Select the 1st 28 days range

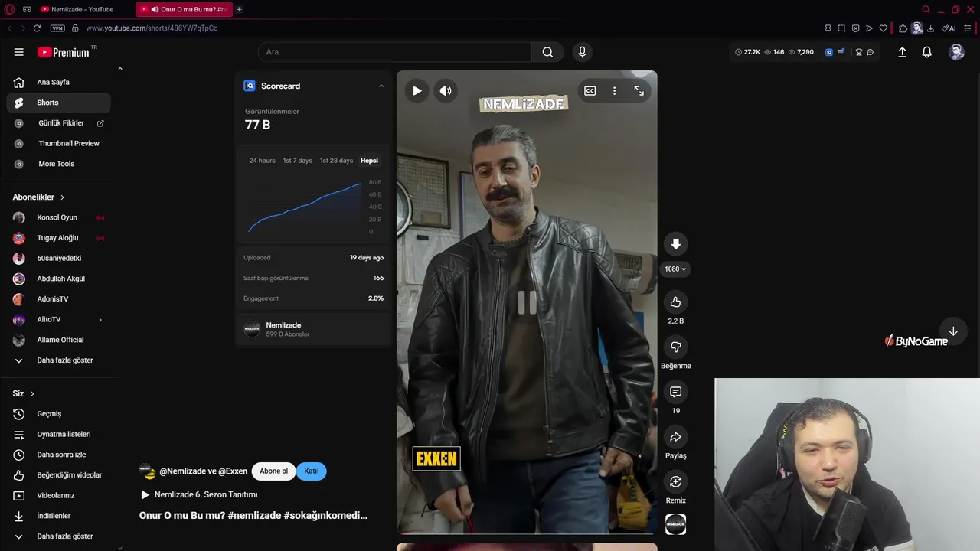click(x=336, y=161)
